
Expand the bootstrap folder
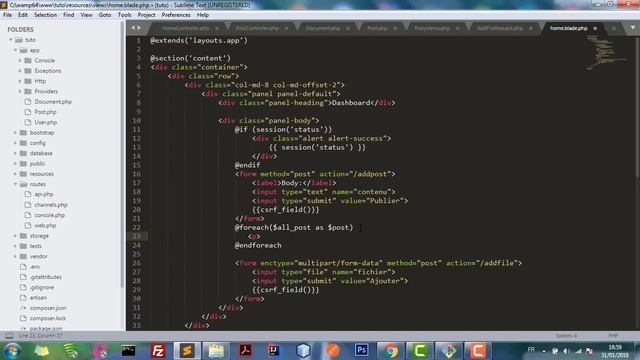click(15, 133)
